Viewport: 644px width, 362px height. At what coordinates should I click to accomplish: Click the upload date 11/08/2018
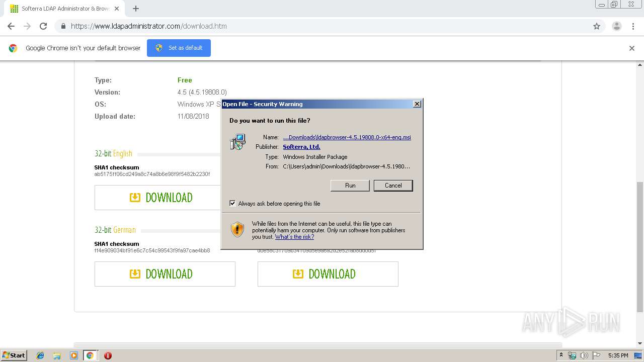point(193,116)
